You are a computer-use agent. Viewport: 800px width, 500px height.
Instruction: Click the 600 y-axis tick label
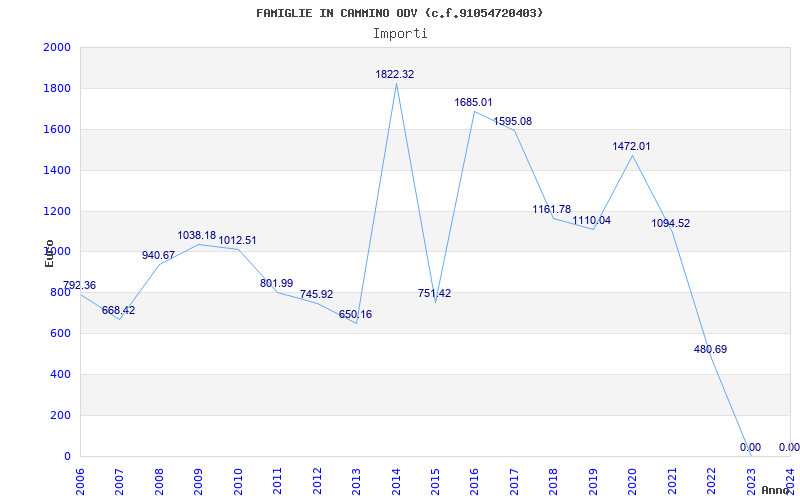tap(61, 333)
